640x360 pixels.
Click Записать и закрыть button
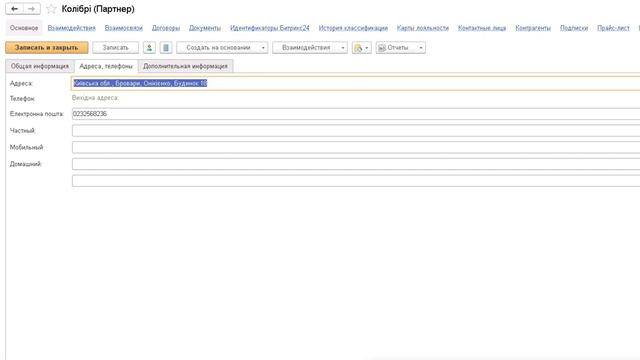pos(47,48)
